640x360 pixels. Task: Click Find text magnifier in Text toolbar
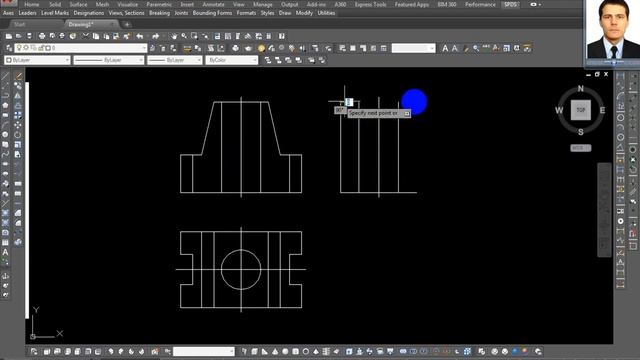(476, 49)
